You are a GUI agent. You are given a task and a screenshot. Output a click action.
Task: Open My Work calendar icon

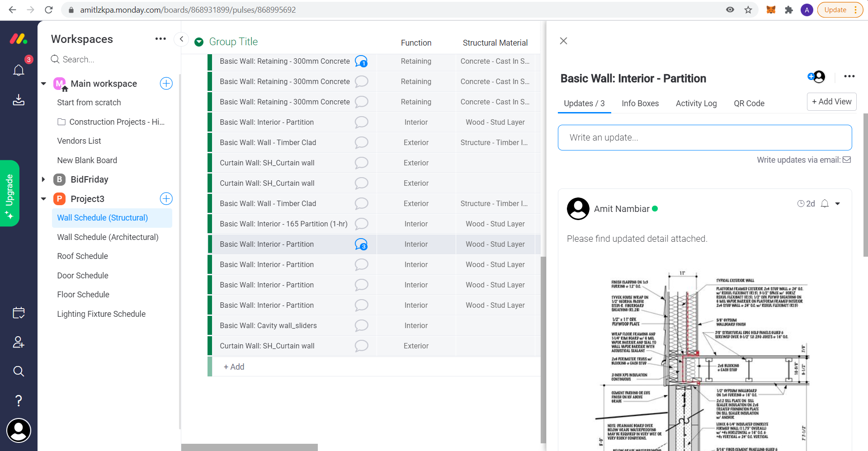point(19,313)
